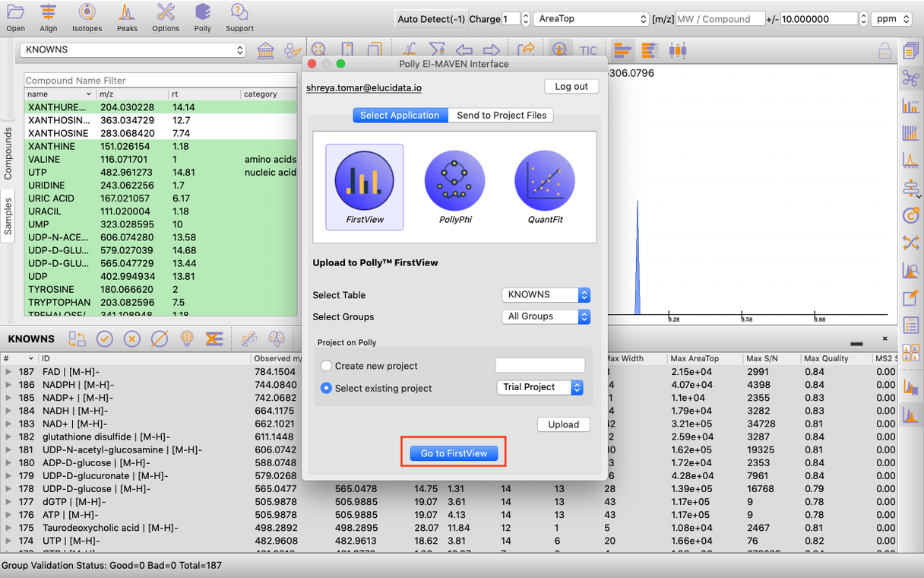This screenshot has height=578, width=924.
Task: Choose the Select existing project radio button
Action: (x=327, y=388)
